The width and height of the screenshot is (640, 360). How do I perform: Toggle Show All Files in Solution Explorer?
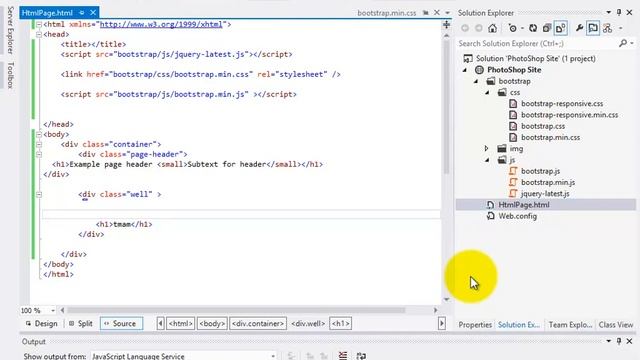point(560,28)
